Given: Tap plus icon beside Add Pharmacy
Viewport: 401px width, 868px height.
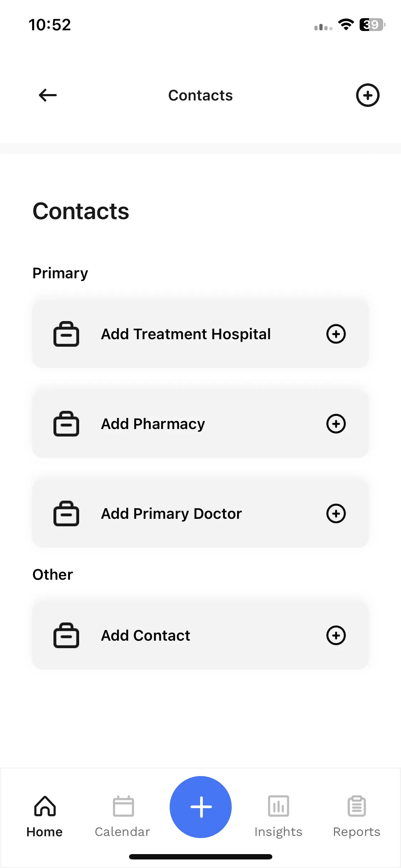Looking at the screenshot, I should tap(336, 424).
